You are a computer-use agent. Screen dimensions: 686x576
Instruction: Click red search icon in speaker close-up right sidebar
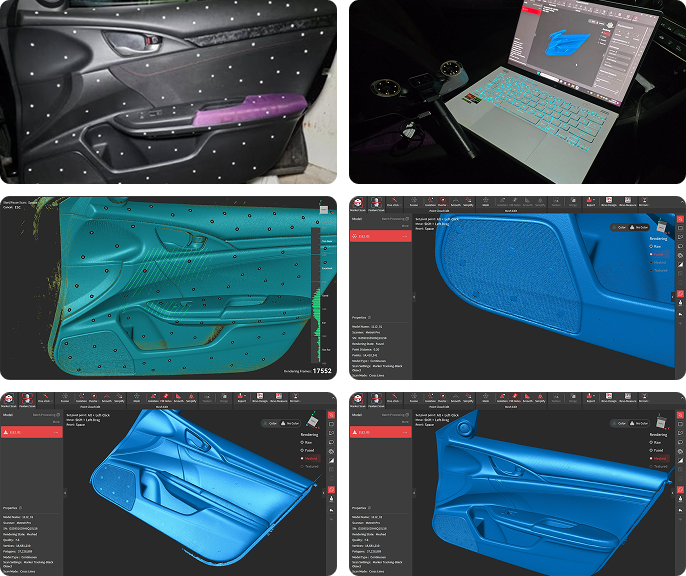pyautogui.click(x=680, y=218)
